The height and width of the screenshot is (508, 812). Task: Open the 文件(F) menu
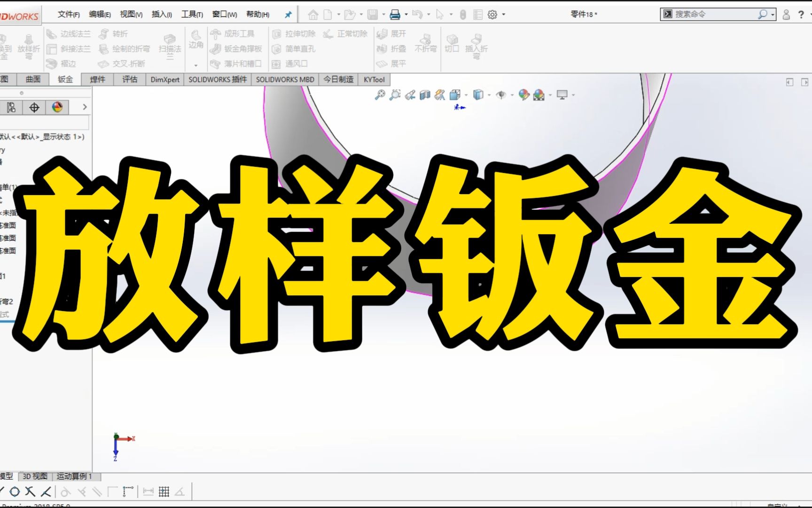(x=69, y=15)
